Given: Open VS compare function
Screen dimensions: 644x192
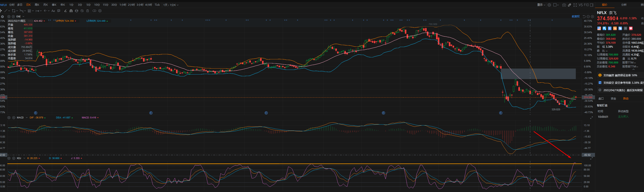Looking at the screenshot, I should coord(581,5).
